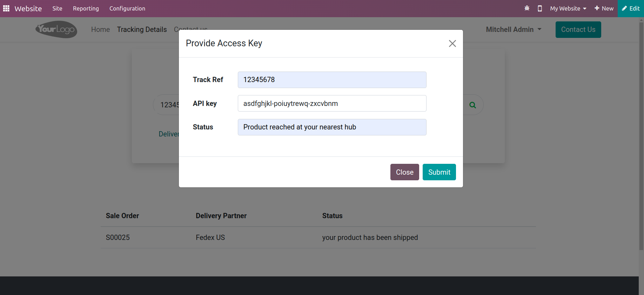Click the Track Ref input field

coord(332,80)
